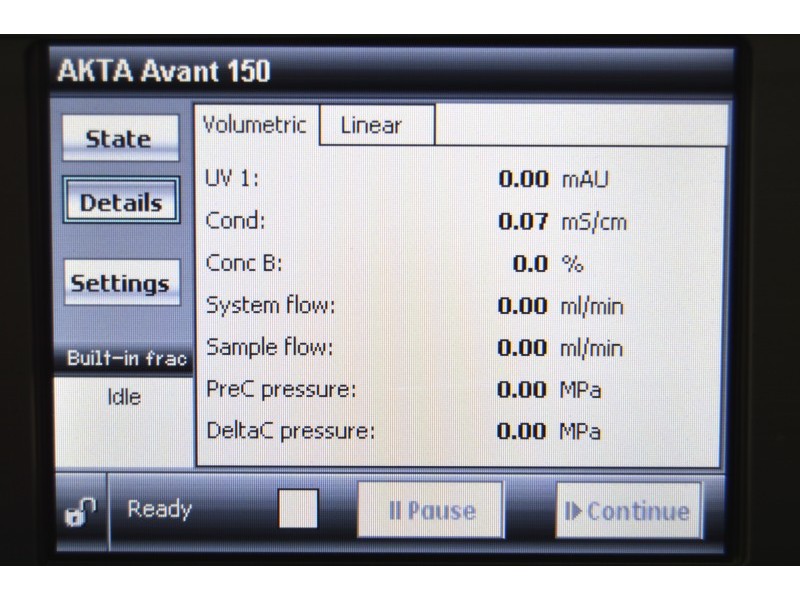
Task: Tap the unlocked padlock icon
Action: (x=81, y=512)
